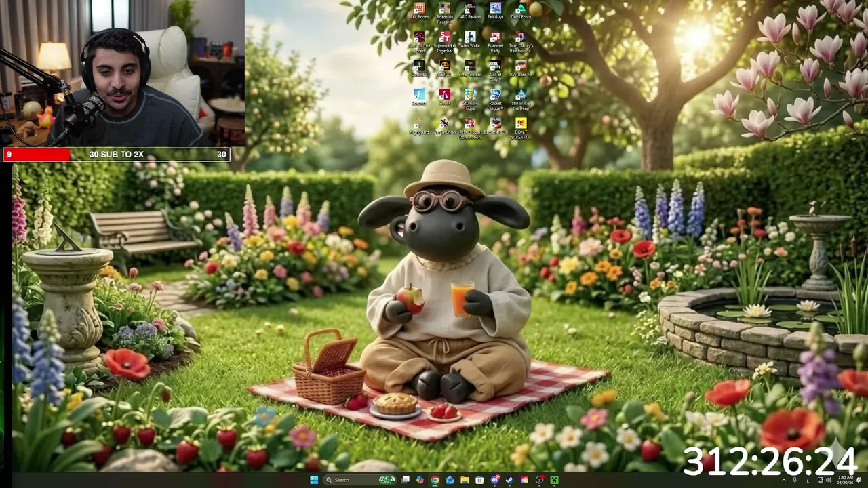This screenshot has height=488, width=868.
Task: Select the Battlefield 6 desktop shortcut
Action: tap(495, 126)
